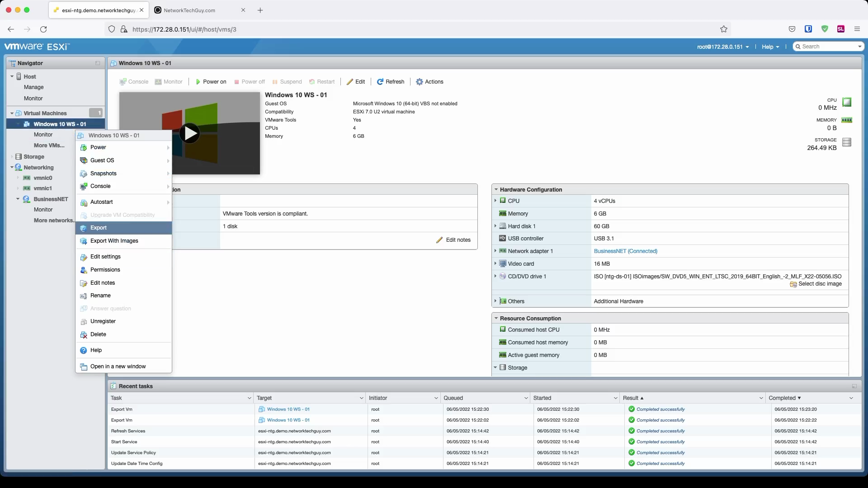Screen dimensions: 868x488
Task: Click the Storage icon in Navigator
Action: 19,157
